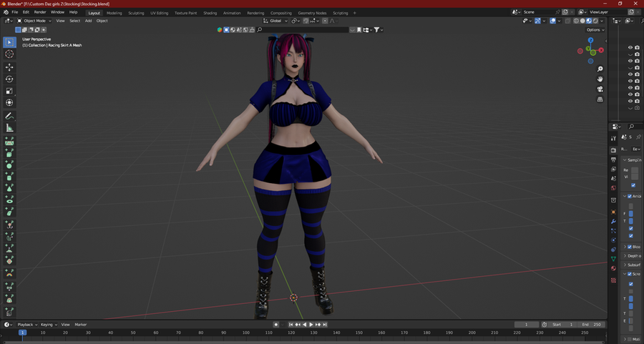Switch to the Sculpting workspace tab

[136, 13]
